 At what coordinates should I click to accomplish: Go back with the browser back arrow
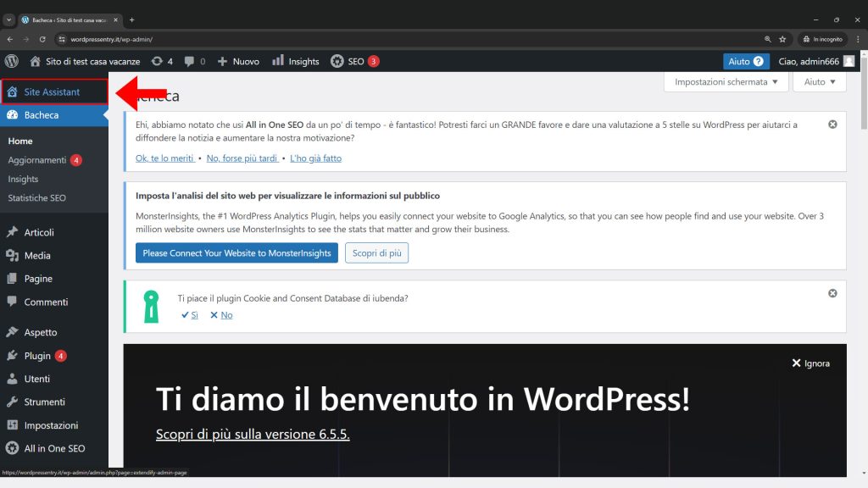(10, 39)
